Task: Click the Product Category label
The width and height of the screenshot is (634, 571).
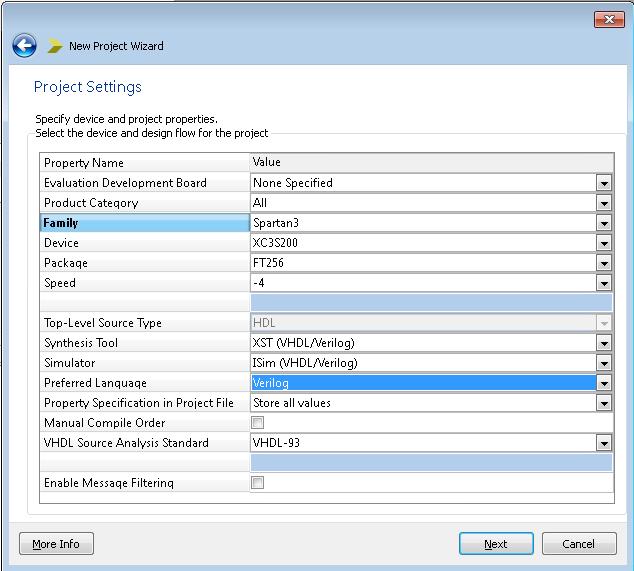Action: coord(91,203)
